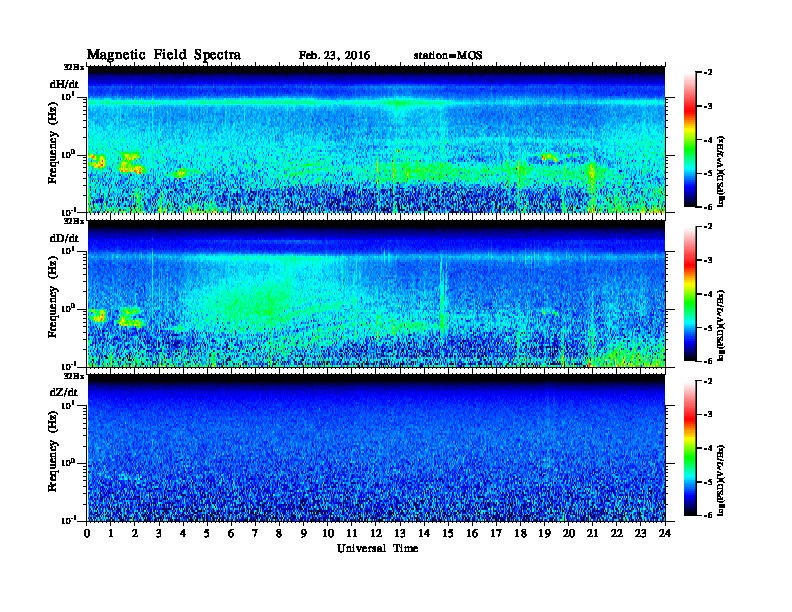
Task: Click the time axis tick label "24"
Action: 665,534
